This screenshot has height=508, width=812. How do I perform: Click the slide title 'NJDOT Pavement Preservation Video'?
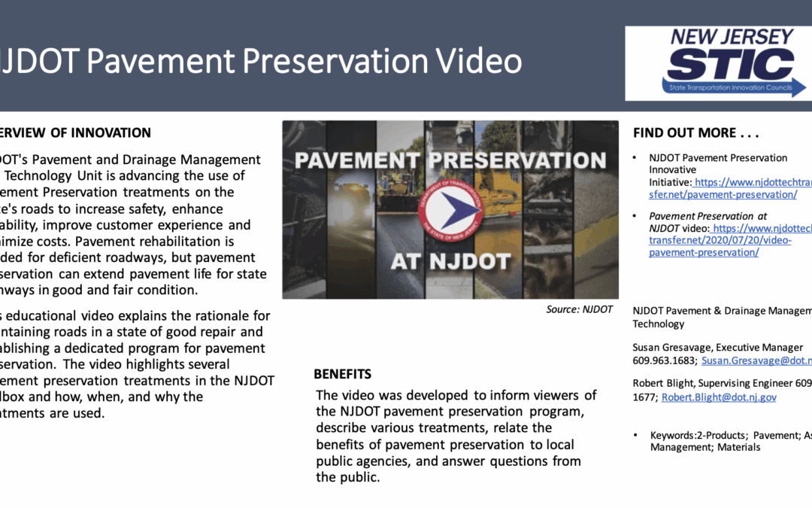point(259,62)
